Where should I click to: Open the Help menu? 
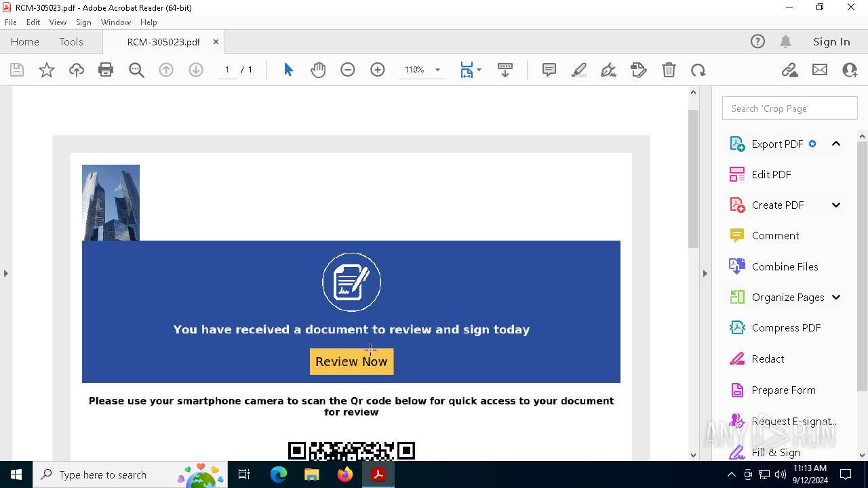(149, 22)
